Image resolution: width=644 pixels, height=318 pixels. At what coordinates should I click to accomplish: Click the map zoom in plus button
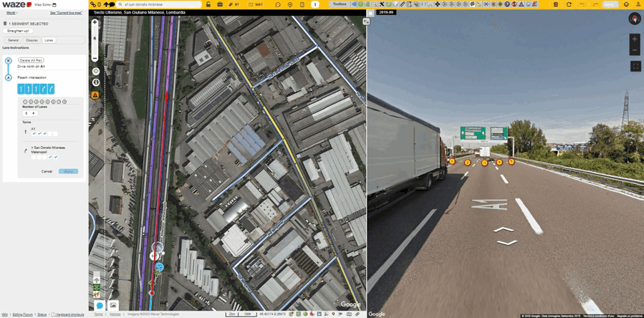[95, 22]
